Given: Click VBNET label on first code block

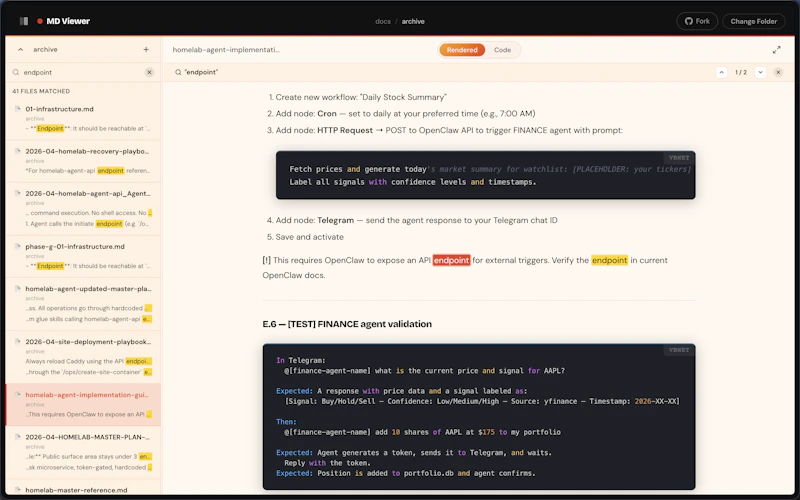Looking at the screenshot, I should coord(679,158).
